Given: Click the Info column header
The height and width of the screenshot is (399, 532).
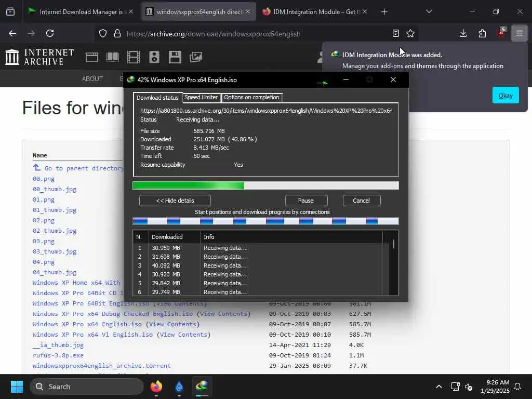Looking at the screenshot, I should (x=291, y=237).
